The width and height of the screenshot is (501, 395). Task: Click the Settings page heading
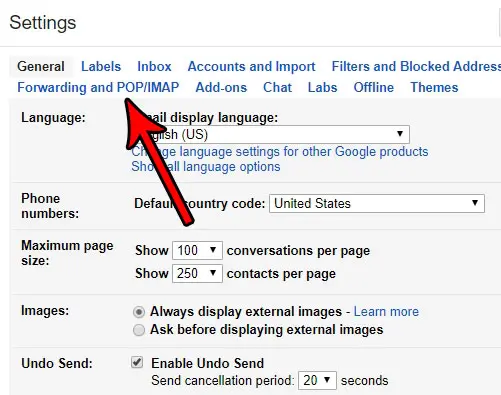coord(43,23)
